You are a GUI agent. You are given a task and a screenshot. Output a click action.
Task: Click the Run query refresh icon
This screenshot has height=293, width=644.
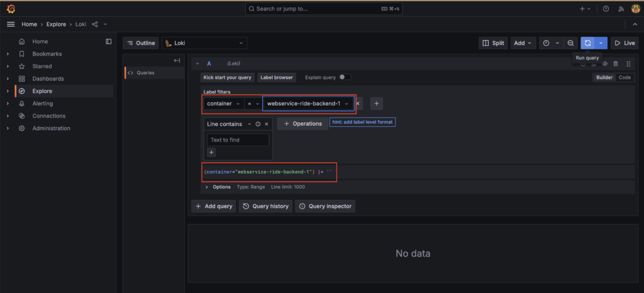coord(587,43)
